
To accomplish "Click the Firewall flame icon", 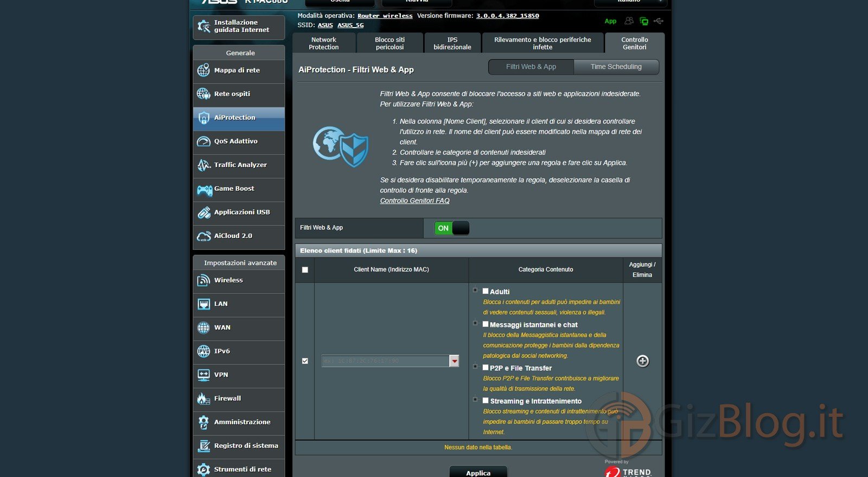I will tap(203, 399).
